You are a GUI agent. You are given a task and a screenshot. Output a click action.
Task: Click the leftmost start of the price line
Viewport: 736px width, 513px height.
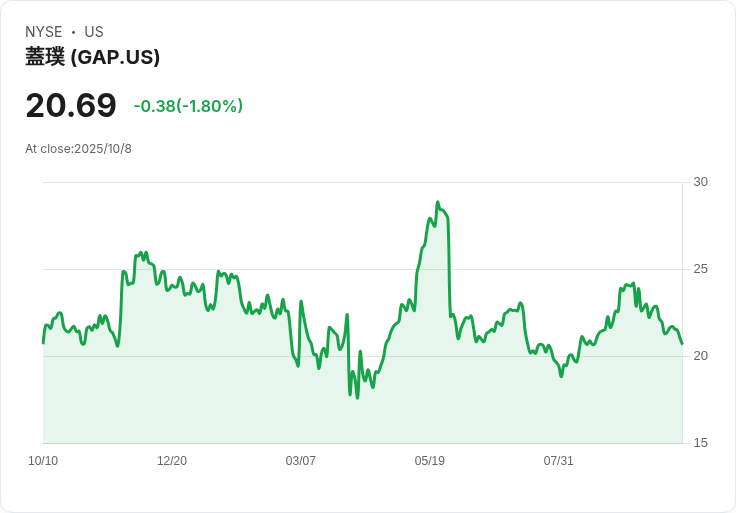click(43, 343)
